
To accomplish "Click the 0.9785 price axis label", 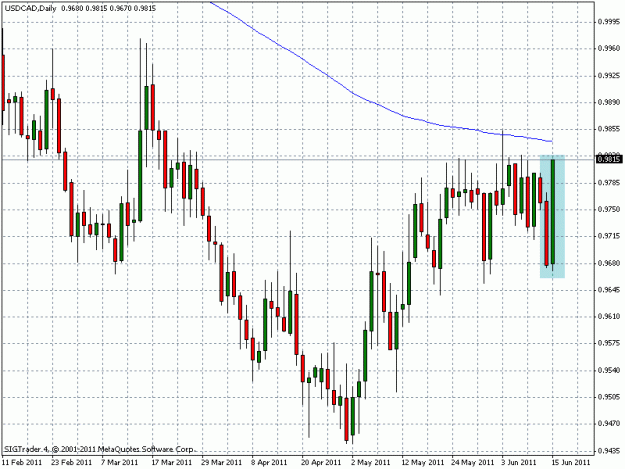I will (610, 183).
